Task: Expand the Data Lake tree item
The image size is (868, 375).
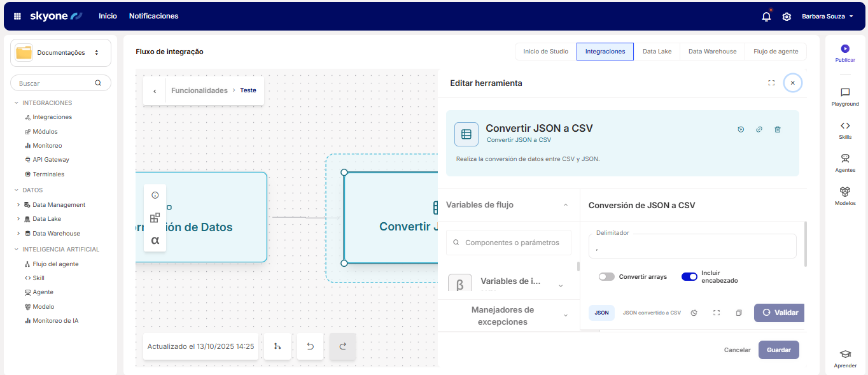Action: 18,219
